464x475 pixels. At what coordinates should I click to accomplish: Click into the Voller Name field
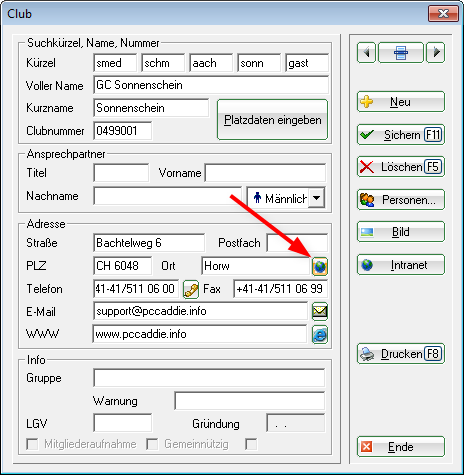point(211,85)
